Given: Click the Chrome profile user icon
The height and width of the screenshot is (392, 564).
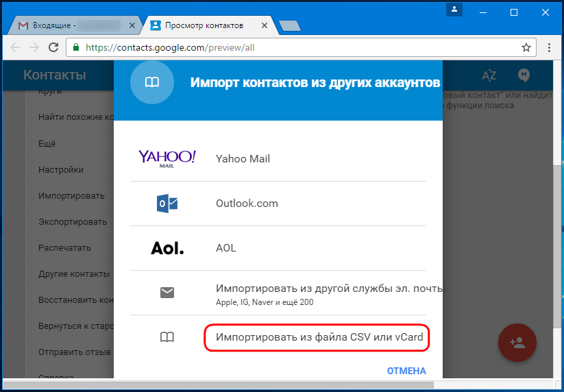Looking at the screenshot, I should (454, 10).
